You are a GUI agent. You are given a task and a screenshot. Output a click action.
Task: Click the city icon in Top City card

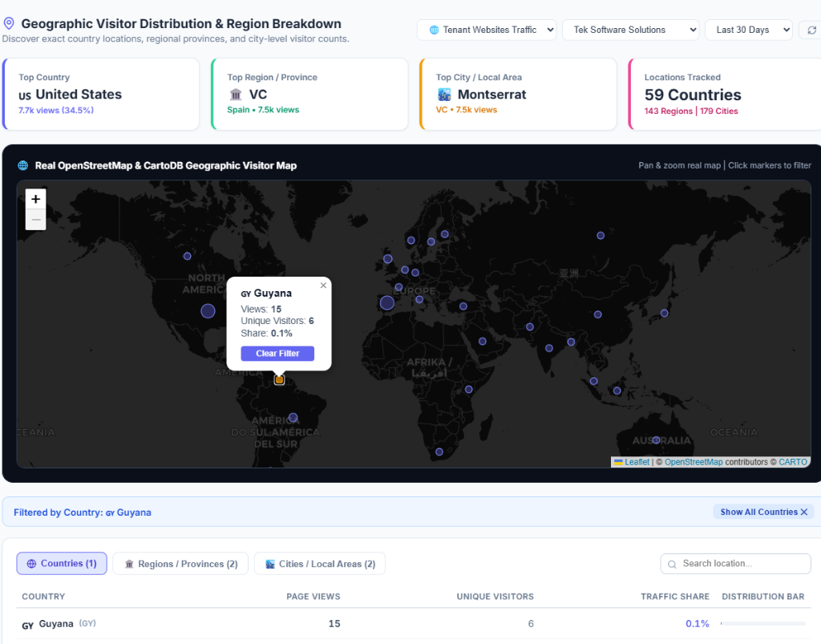444,95
